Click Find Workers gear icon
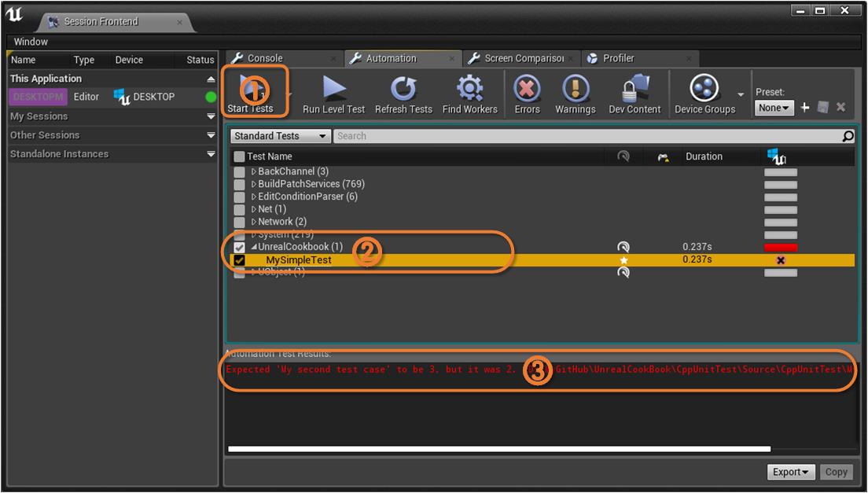The width and height of the screenshot is (868, 493). point(469,89)
